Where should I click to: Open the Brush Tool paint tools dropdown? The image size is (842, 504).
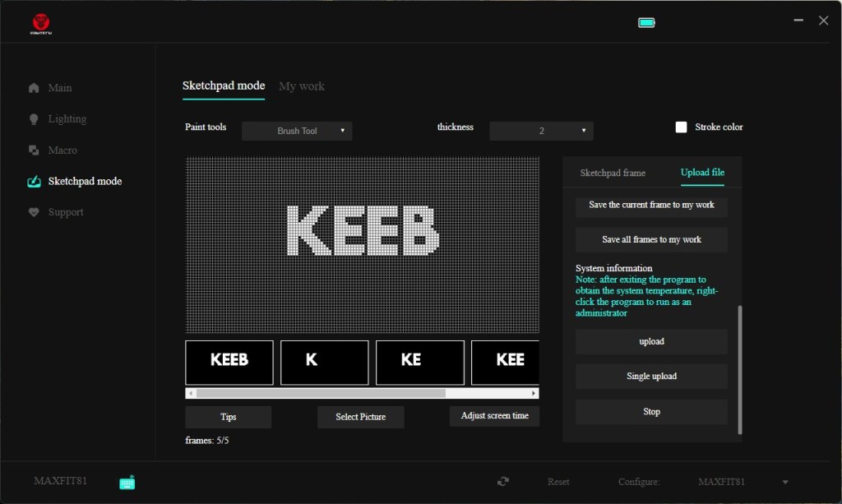point(297,131)
